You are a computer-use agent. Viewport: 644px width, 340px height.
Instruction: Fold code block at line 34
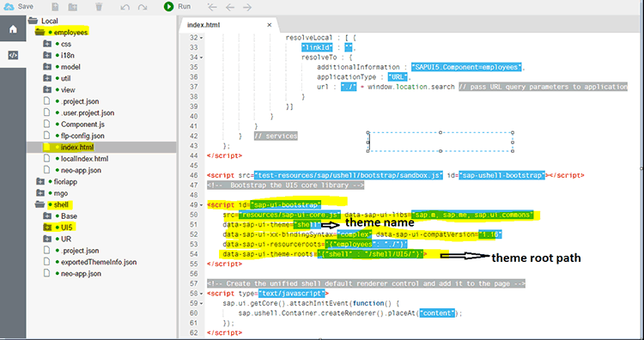click(x=201, y=58)
